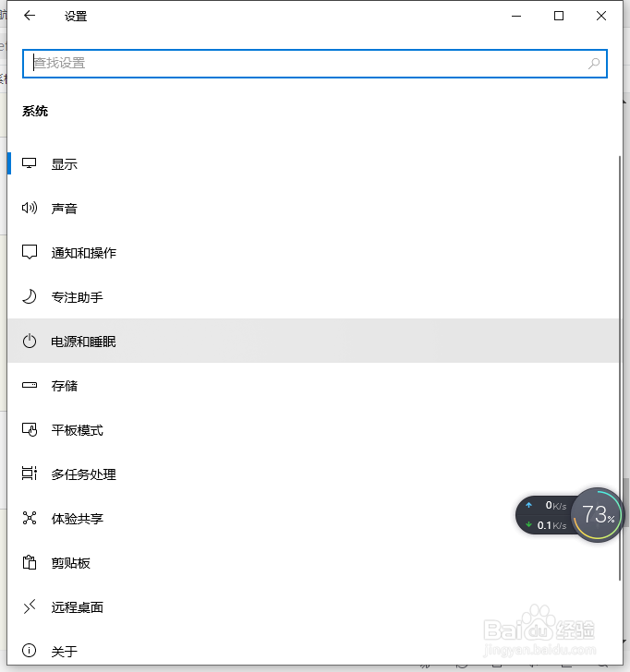Open the 电源和睡眠 settings page
This screenshot has width=630, height=672.
point(84,342)
